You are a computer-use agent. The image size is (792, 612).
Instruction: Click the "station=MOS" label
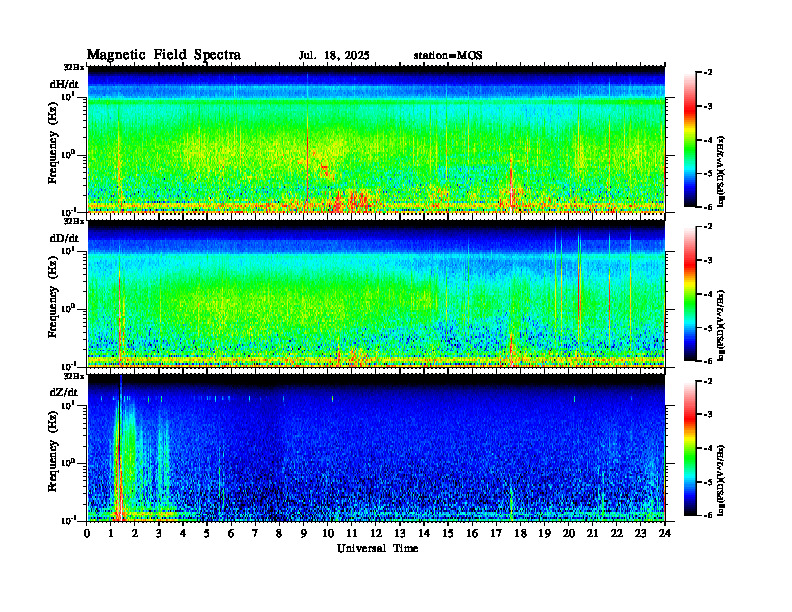pos(448,56)
